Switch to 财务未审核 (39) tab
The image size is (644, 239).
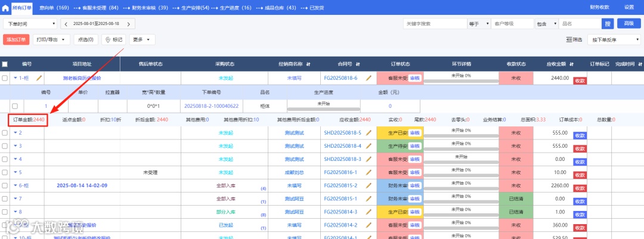150,8
